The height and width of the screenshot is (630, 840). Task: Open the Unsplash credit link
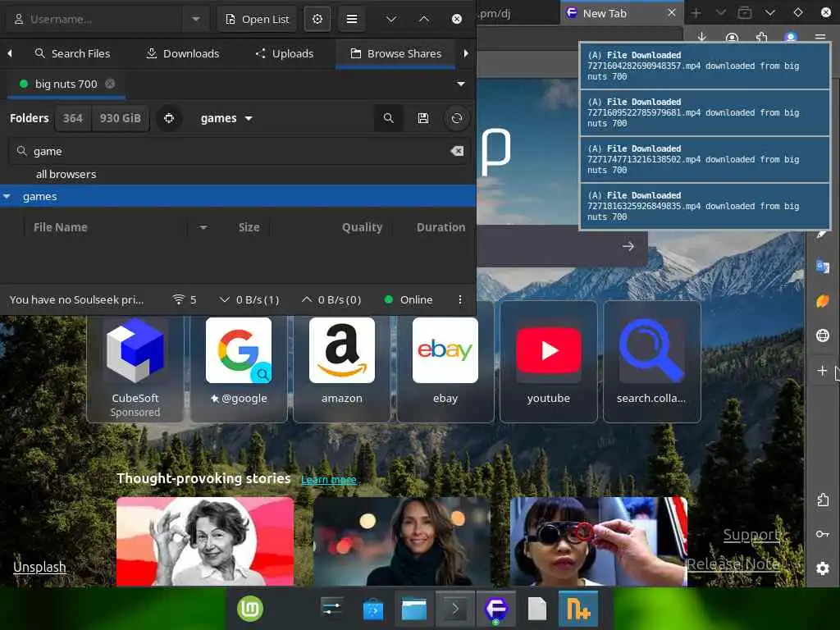coord(39,567)
